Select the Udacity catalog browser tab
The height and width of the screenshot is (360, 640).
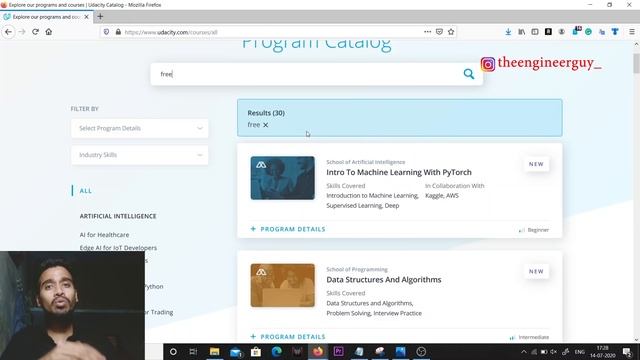coord(46,17)
